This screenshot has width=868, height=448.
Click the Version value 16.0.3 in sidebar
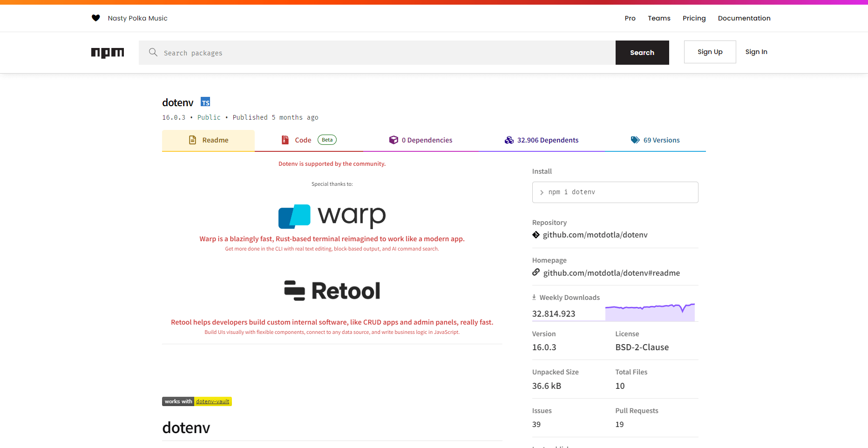544,347
